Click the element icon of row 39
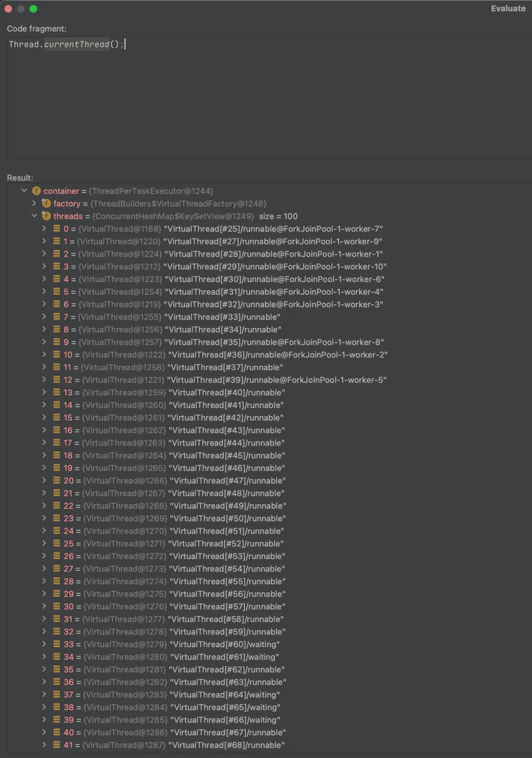532x758 pixels. (57, 720)
